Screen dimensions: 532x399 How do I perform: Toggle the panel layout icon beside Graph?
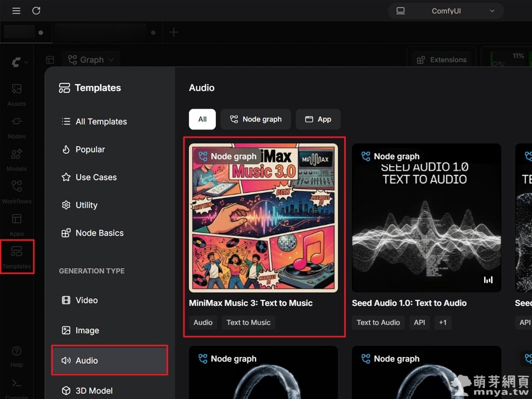tap(50, 60)
